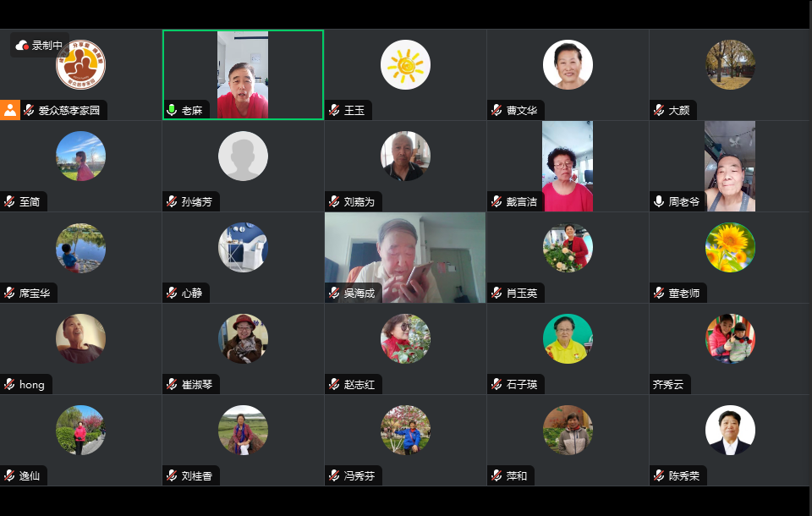Click the green active microphone icon for 老麻
The height and width of the screenshot is (516, 812).
pos(172,110)
